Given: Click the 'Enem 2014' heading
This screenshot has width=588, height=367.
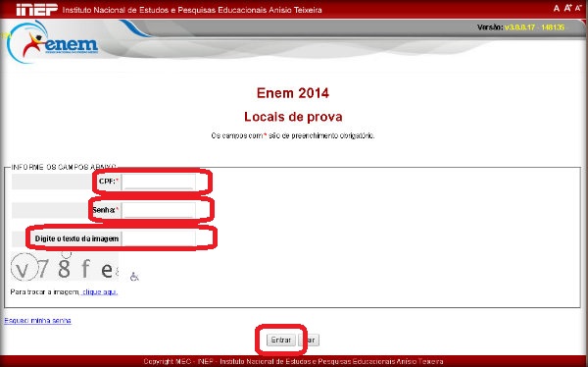Looking at the screenshot, I should tap(293, 93).
